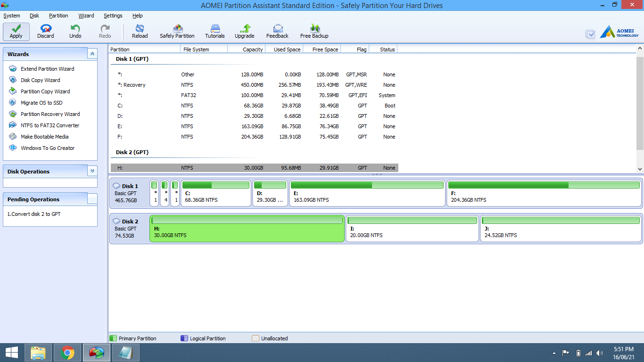
Task: Collapse the Wizards panel
Action: 92,54
